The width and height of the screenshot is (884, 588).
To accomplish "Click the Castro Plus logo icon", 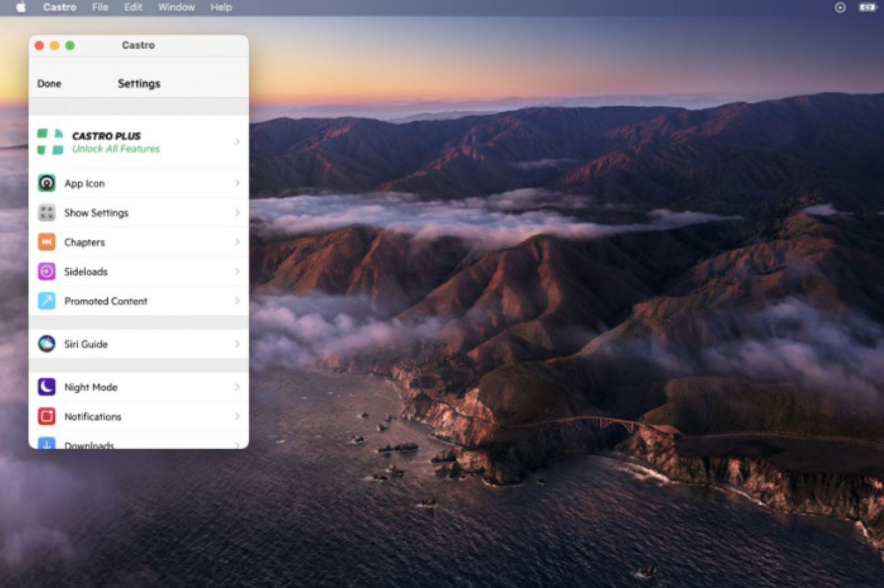I will point(50,142).
